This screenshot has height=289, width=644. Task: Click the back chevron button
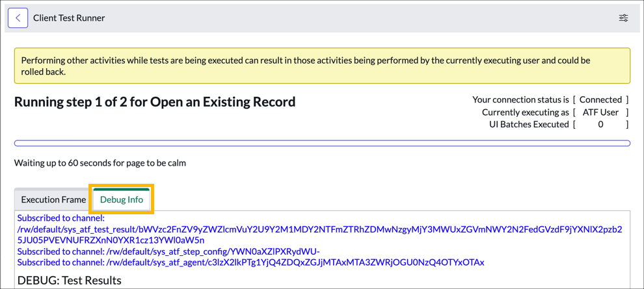coord(18,18)
